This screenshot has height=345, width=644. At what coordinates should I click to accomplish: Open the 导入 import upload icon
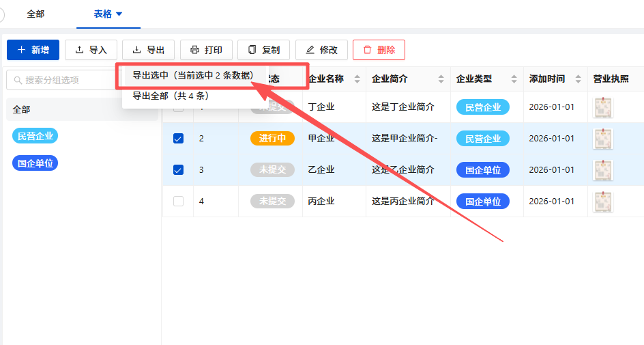[x=79, y=50]
